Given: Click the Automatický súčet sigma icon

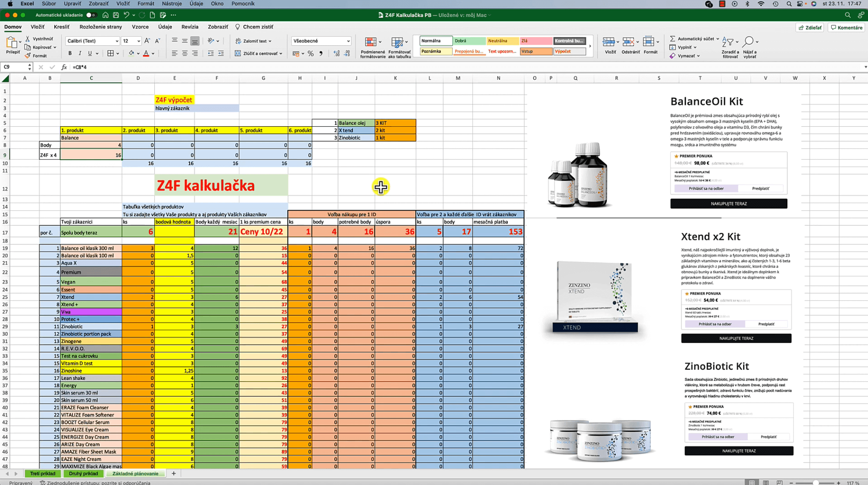Looking at the screenshot, I should click(673, 39).
